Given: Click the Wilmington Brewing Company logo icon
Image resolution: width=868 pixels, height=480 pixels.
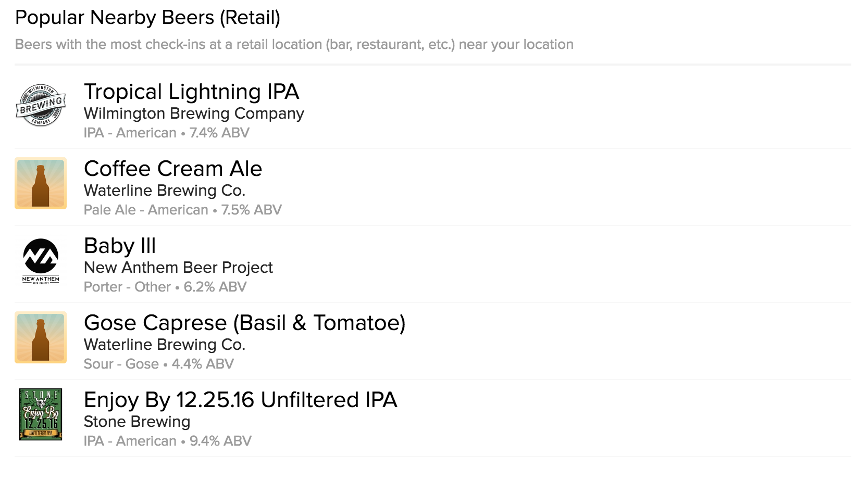Looking at the screenshot, I should click(41, 106).
